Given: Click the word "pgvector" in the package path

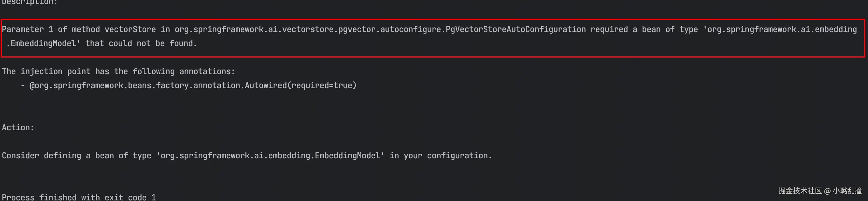Looking at the screenshot, I should pyautogui.click(x=357, y=30).
